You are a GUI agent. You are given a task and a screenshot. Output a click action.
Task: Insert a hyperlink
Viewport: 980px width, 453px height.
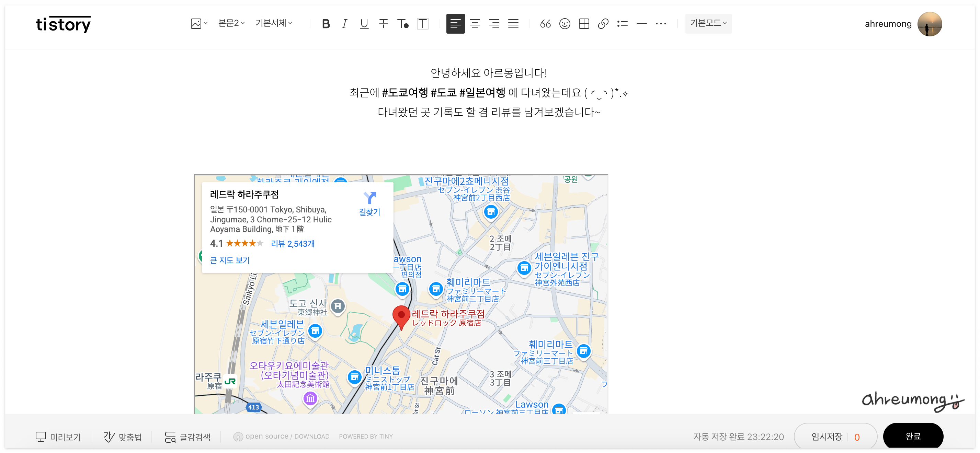pos(603,24)
